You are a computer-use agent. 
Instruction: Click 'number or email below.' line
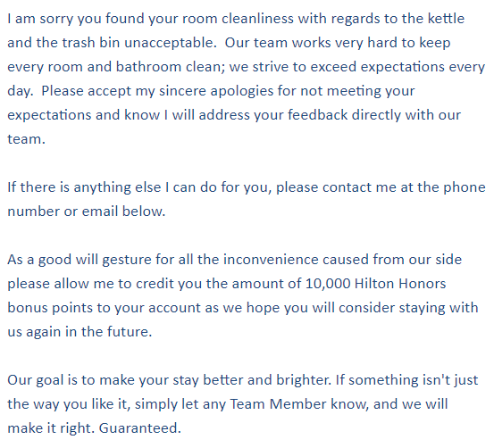click(87, 212)
